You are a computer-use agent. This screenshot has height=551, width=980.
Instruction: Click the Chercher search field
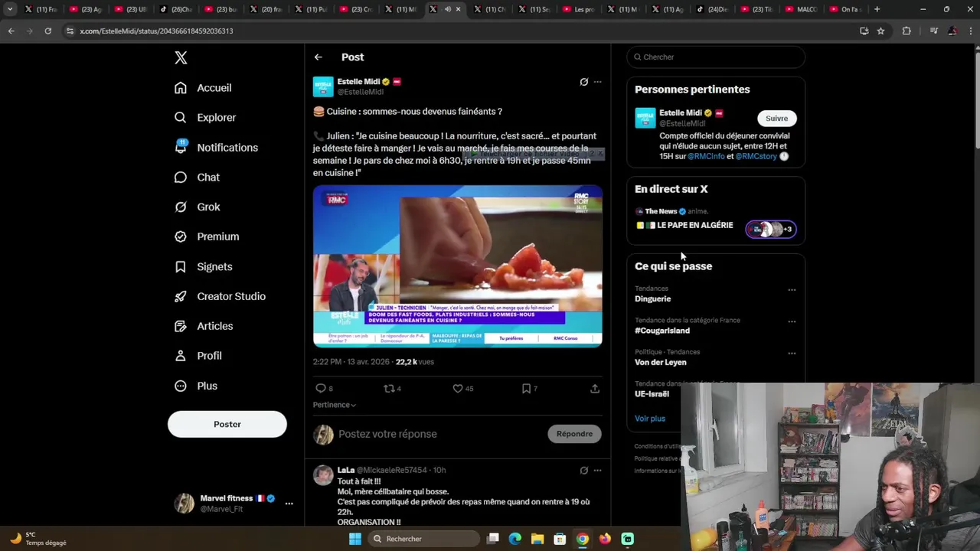(x=716, y=57)
